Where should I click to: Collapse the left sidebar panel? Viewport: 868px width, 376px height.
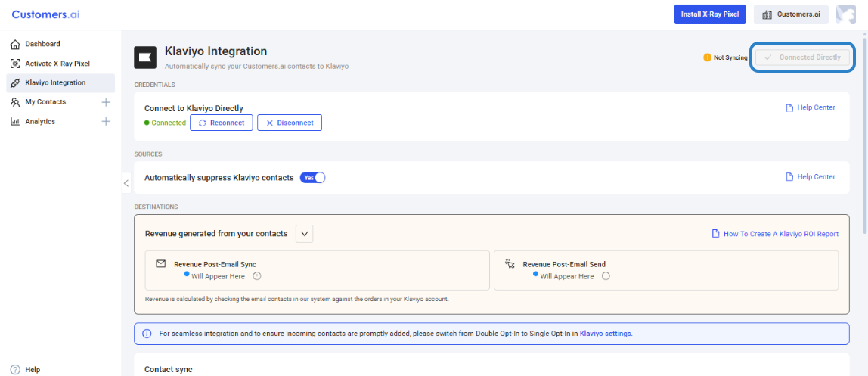click(x=126, y=183)
